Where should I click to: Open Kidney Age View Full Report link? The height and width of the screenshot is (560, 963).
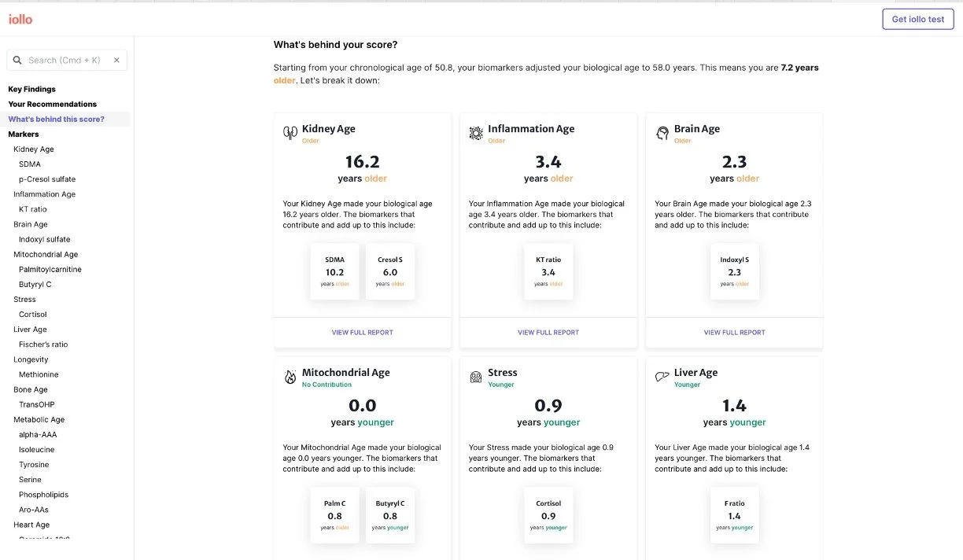click(x=362, y=333)
